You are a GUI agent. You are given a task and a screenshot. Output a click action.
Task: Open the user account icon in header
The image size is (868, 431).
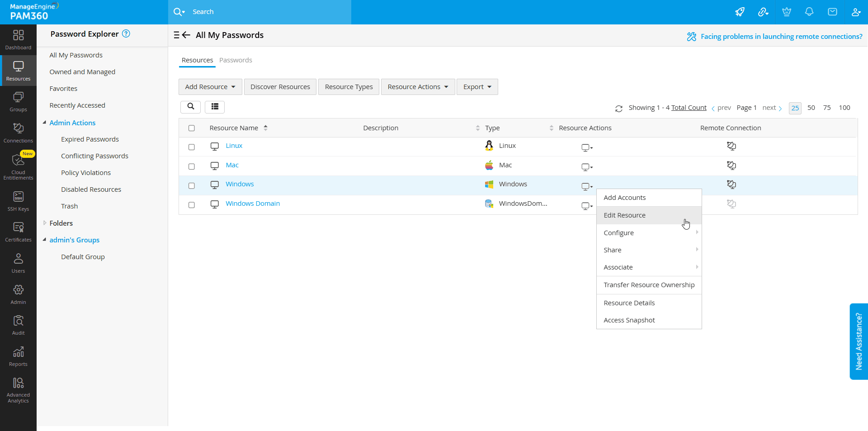click(856, 12)
